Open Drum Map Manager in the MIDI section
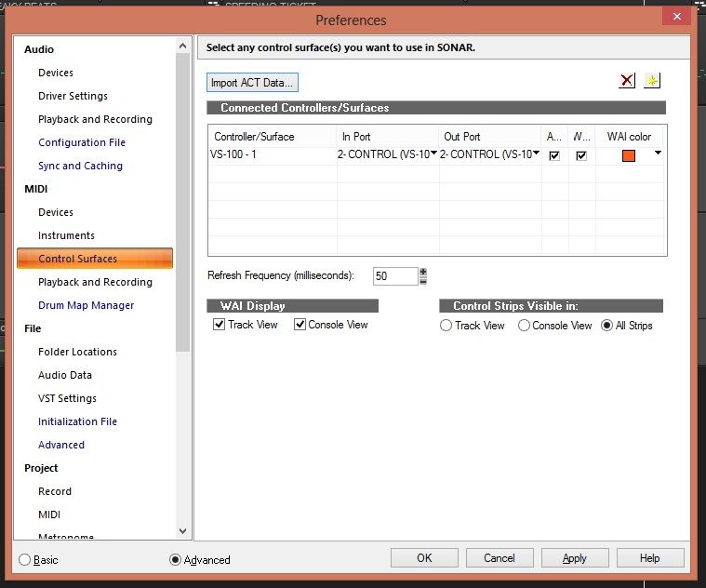The image size is (706, 588). tap(86, 305)
